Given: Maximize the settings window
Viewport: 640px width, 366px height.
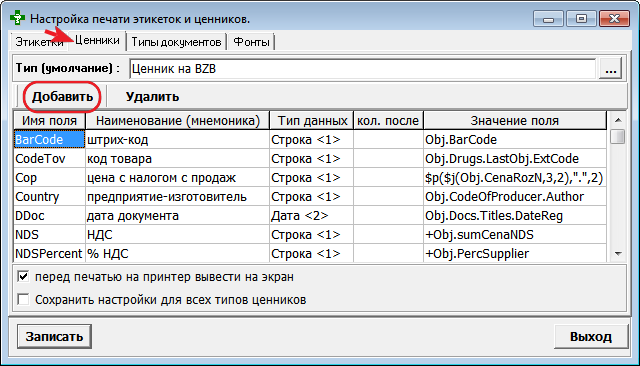Looking at the screenshot, I should point(581,19).
